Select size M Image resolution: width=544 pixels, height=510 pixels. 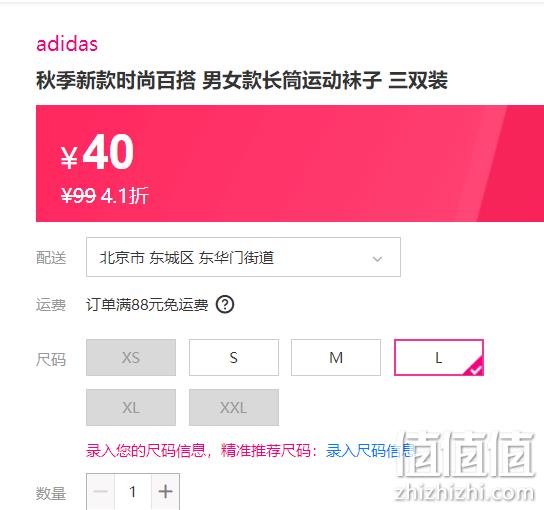(x=336, y=357)
